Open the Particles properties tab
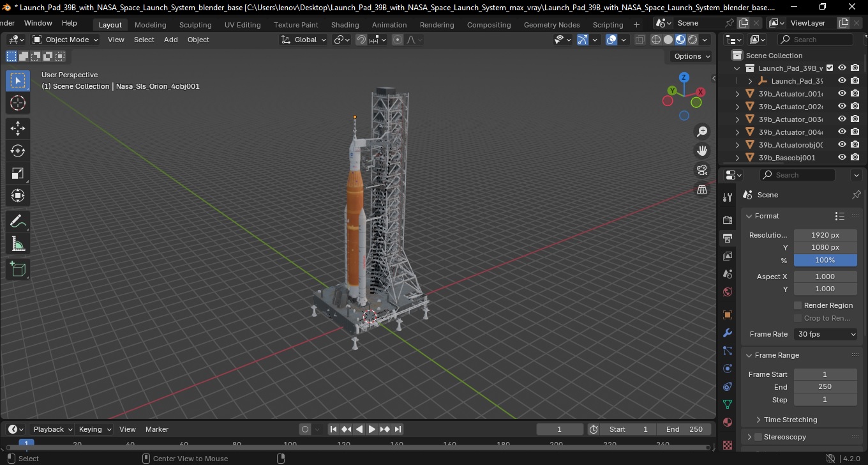Screen dimensions: 868x465 pos(728,351)
